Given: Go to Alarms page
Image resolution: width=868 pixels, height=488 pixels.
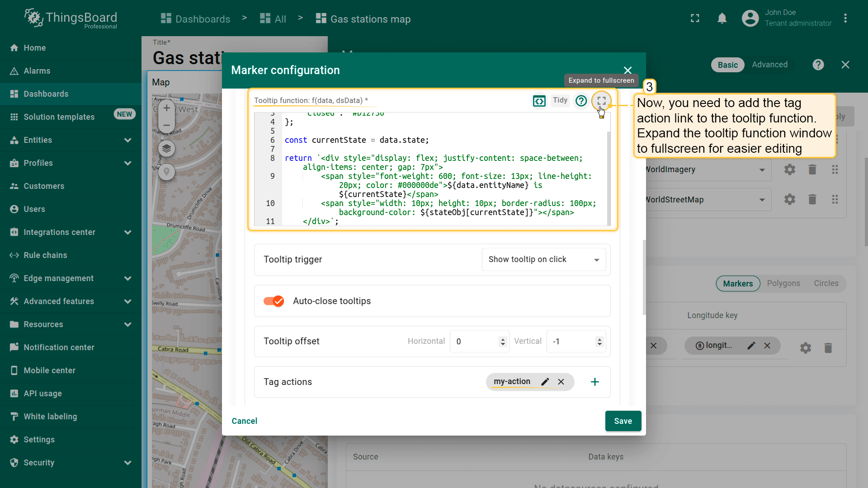Looking at the screenshot, I should (x=37, y=71).
